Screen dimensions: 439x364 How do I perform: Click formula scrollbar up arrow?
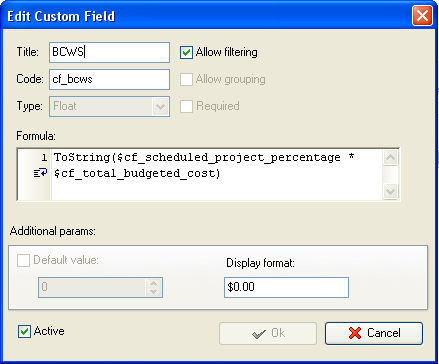pos(390,157)
